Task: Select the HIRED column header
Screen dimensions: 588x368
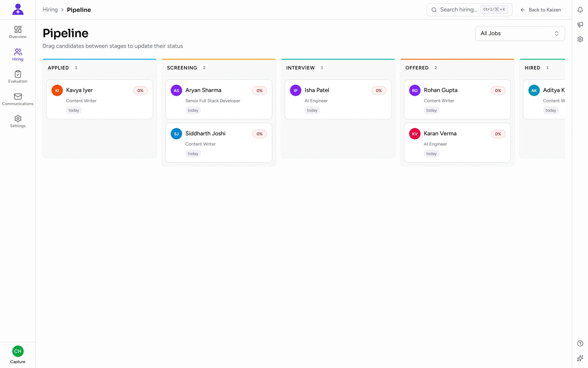Action: coord(532,68)
